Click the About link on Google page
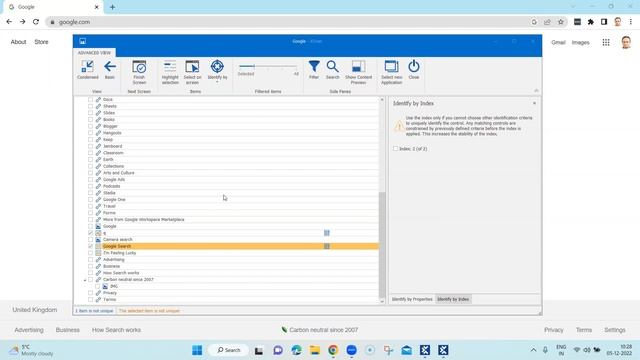Image resolution: width=640 pixels, height=360 pixels. (18, 42)
